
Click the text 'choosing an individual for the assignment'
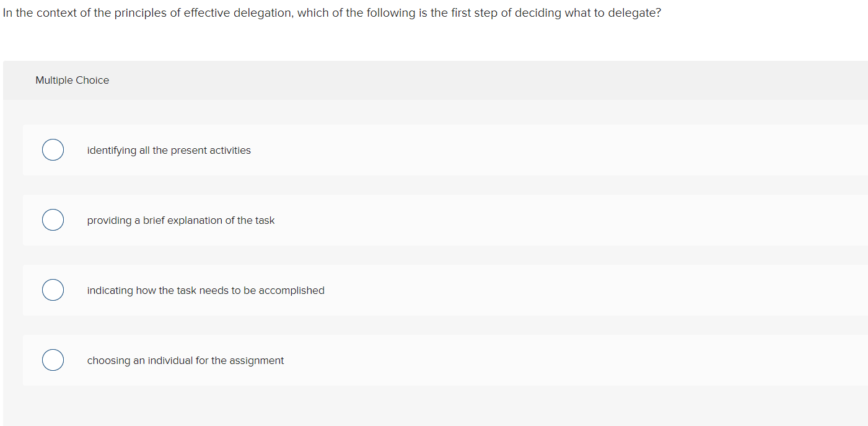[x=185, y=360]
